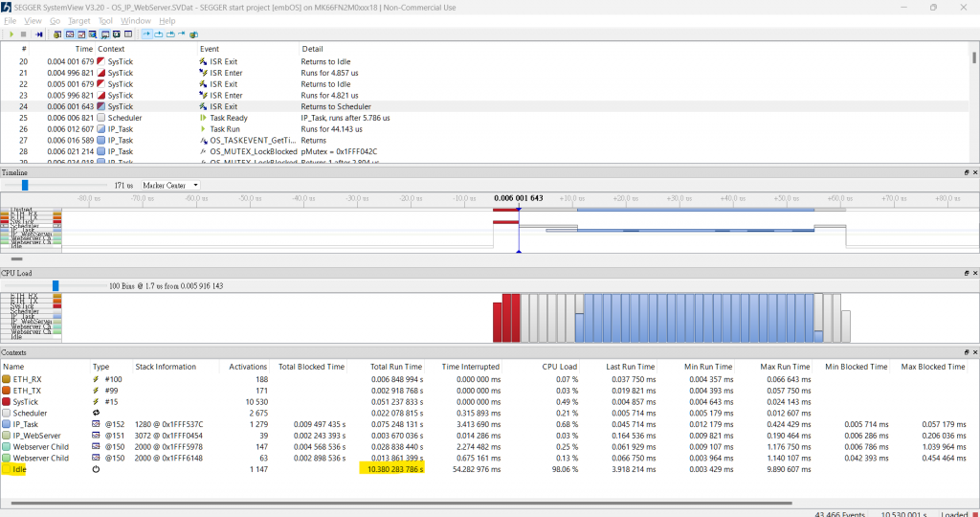This screenshot has height=517, width=980.
Task: Click the blue IP_Task bar in timeline
Action: pos(695,231)
